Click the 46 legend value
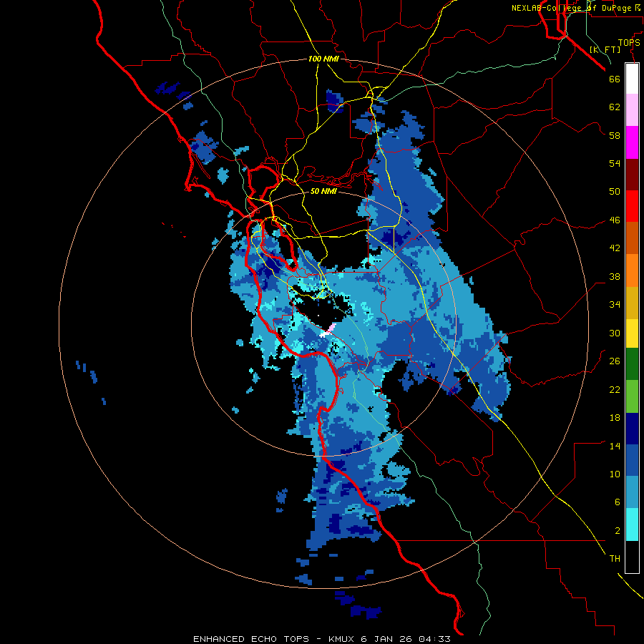Image resolution: width=644 pixels, height=644 pixels. pyautogui.click(x=615, y=220)
